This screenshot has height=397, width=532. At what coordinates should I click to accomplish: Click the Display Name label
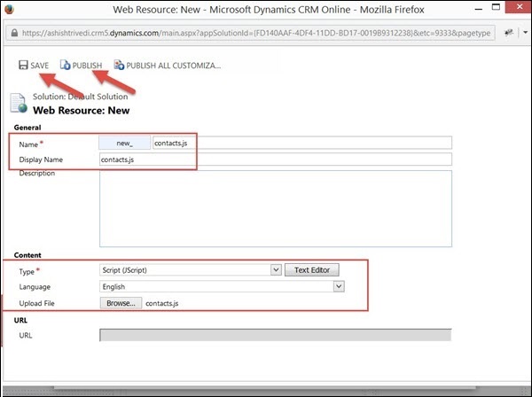[41, 160]
